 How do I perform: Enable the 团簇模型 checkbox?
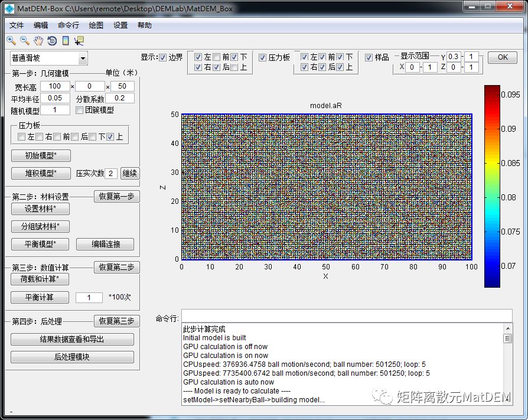(80, 110)
